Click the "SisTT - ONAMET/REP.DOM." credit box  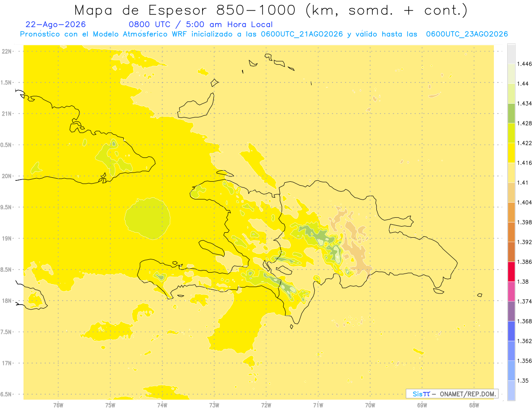point(452,394)
